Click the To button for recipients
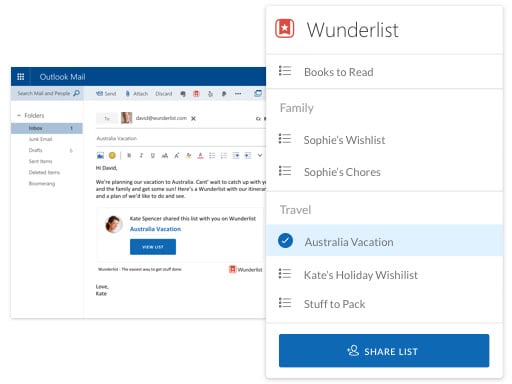The image size is (512, 384). click(x=107, y=118)
